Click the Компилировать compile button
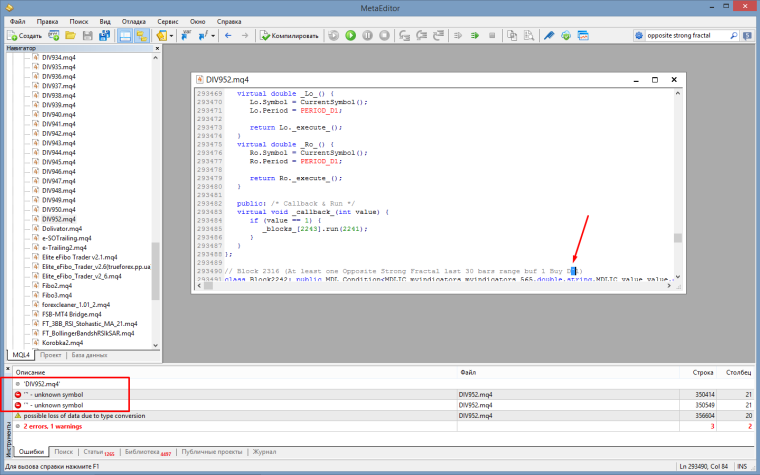Image resolution: width=760 pixels, height=475 pixels. point(289,36)
